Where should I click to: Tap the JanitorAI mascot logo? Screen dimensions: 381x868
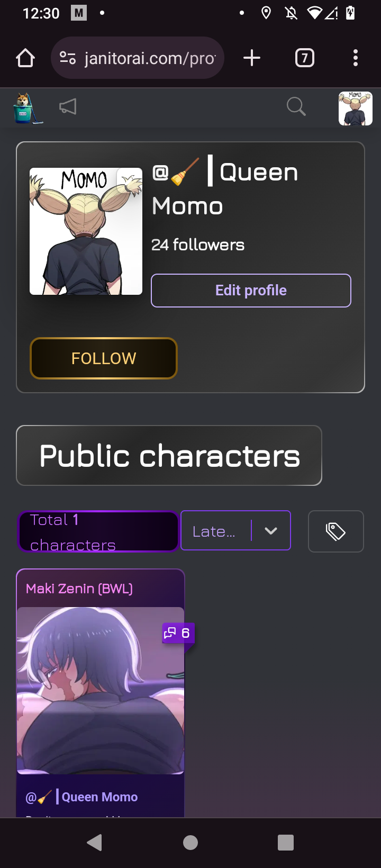click(26, 108)
